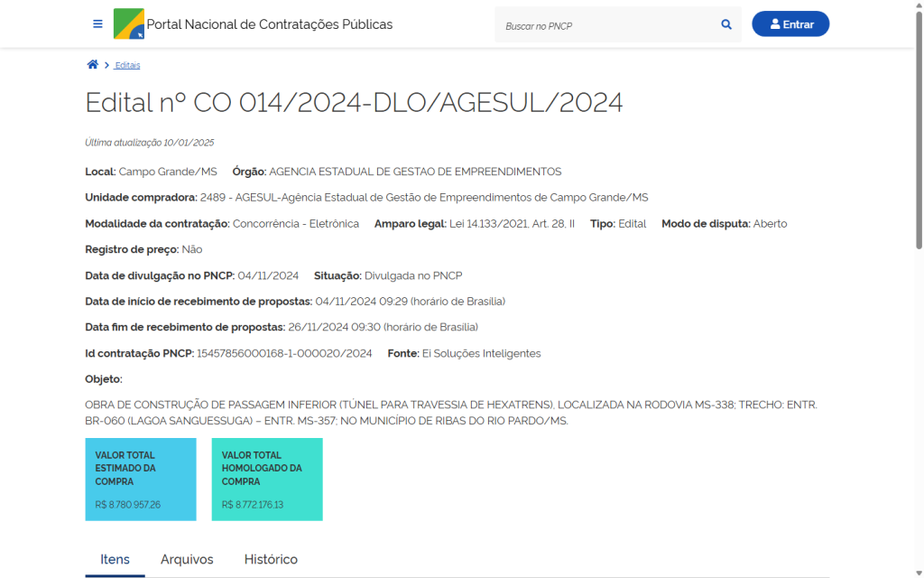This screenshot has height=578, width=924.
Task: Click the Edital nº CO 014/2024 heading
Action: point(354,103)
